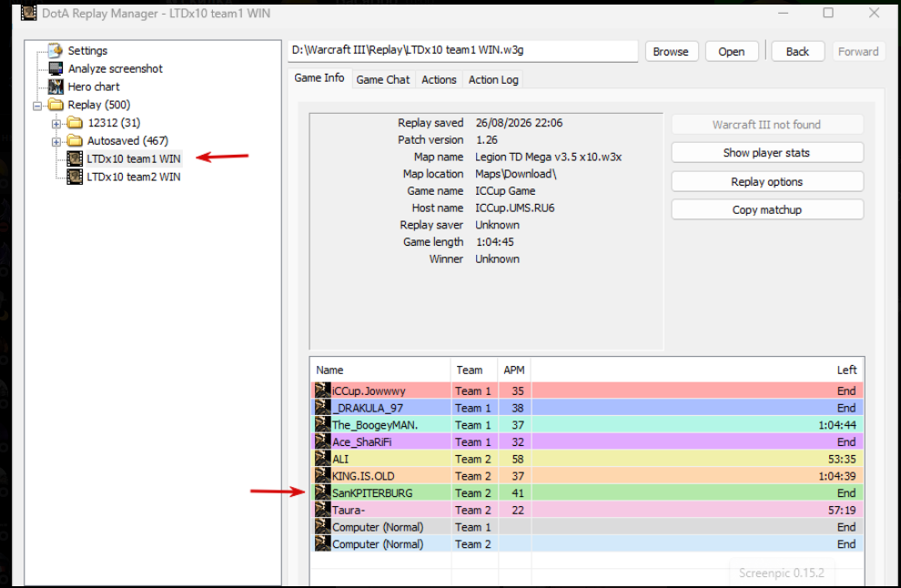This screenshot has height=588, width=901.
Task: Expand the Autosaved (467) folder
Action: 56,141
